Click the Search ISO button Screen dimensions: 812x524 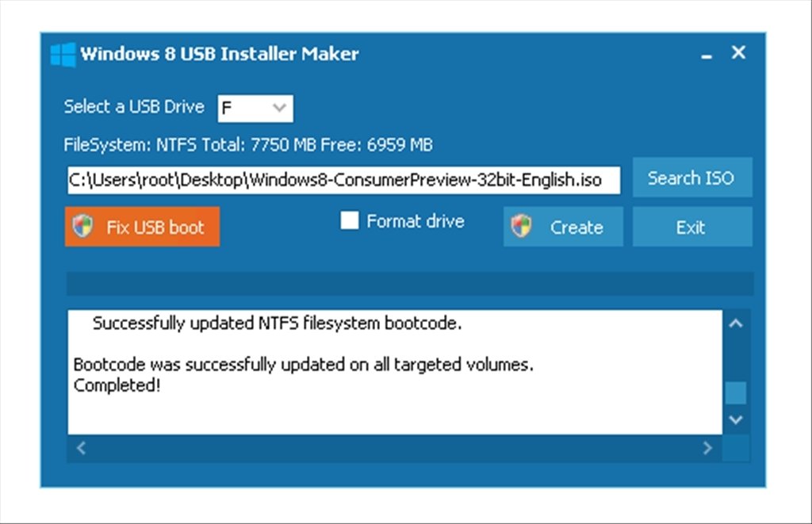coord(691,178)
